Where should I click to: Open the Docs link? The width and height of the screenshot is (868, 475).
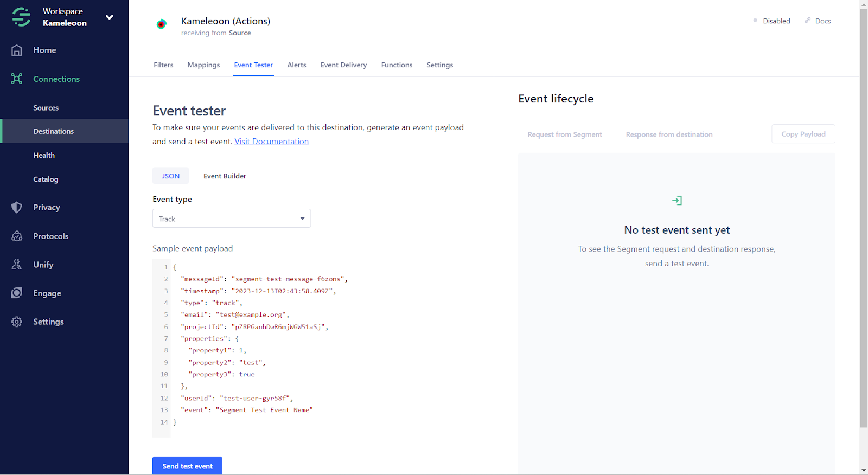823,21
